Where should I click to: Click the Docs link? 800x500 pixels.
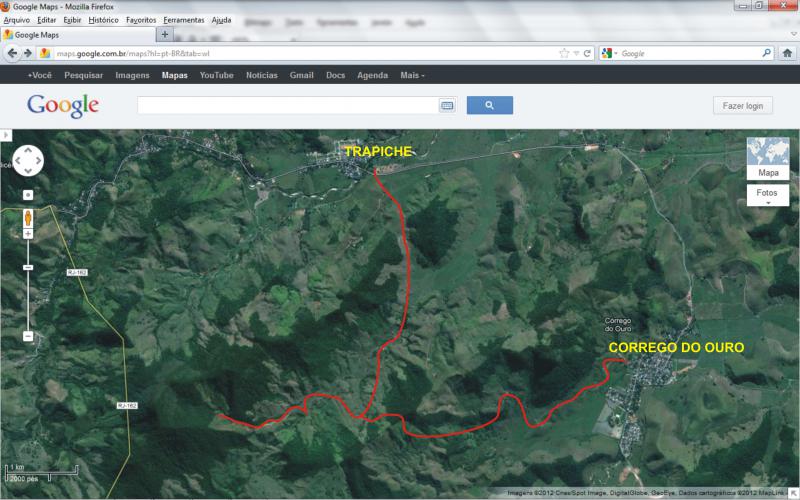pyautogui.click(x=335, y=75)
